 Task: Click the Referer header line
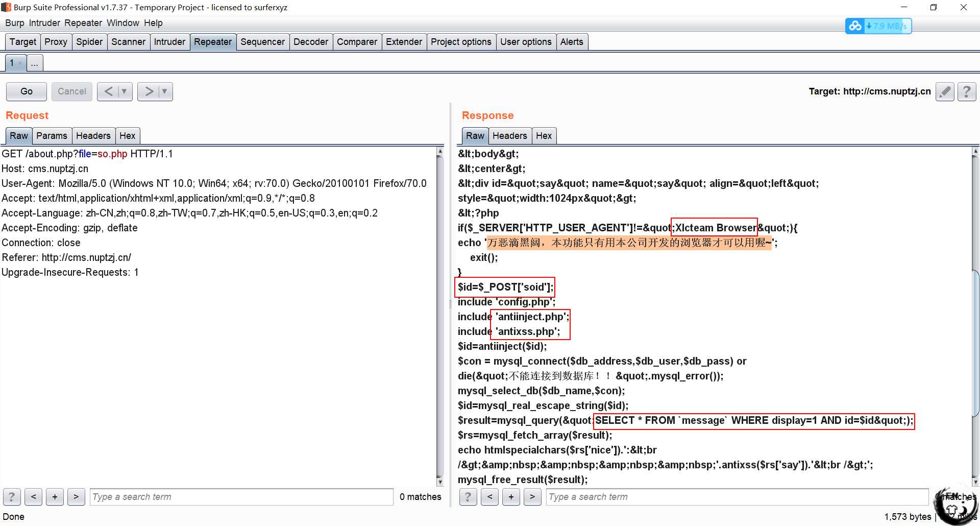click(66, 257)
